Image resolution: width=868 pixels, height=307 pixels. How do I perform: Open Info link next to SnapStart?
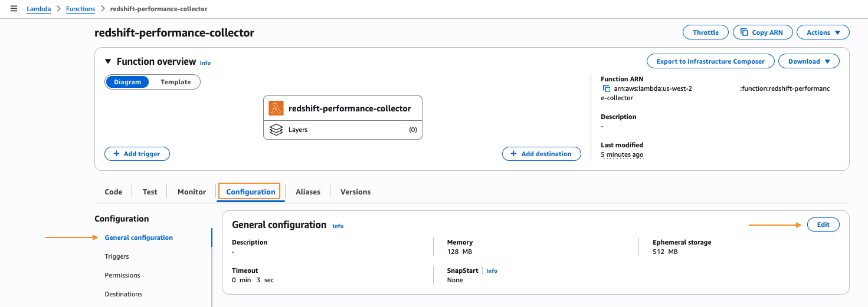[x=492, y=271]
